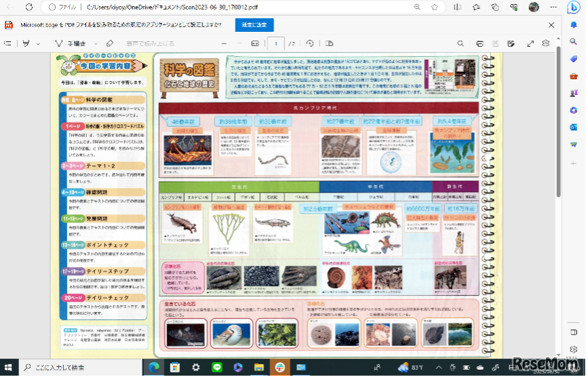Screen dimensions: 588x379
Task: Save the PDF with the disk icon
Action: 495,43
